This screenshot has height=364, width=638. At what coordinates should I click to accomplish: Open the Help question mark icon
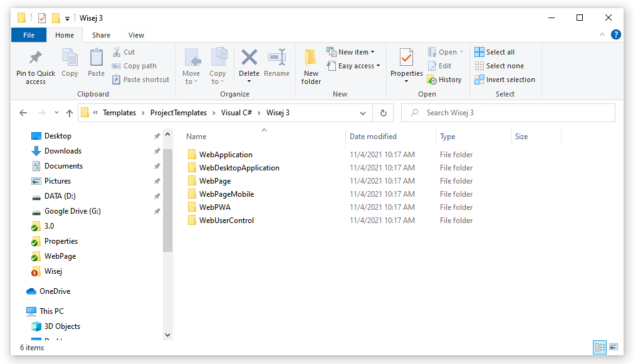616,35
